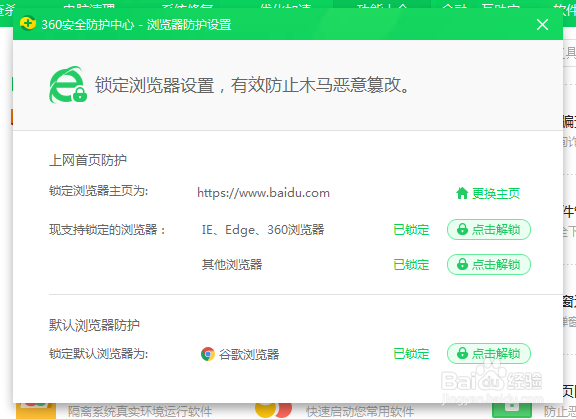576x419 pixels.
Task: Click the 锁定默认浏览器为 label
Action: click(x=98, y=354)
